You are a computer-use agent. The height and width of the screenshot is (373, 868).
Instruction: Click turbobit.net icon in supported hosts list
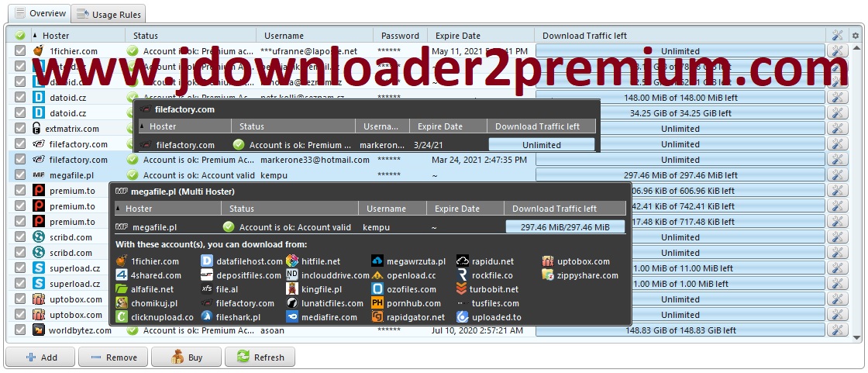pos(462,288)
